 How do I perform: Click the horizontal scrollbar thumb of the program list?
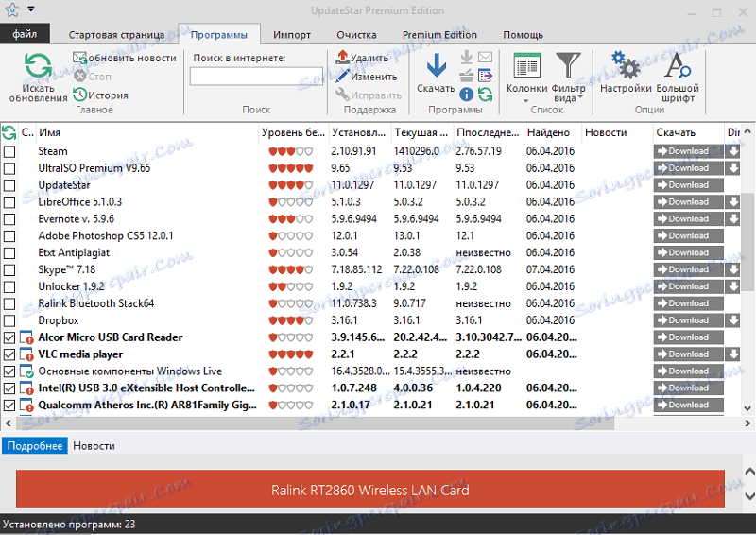(317, 423)
